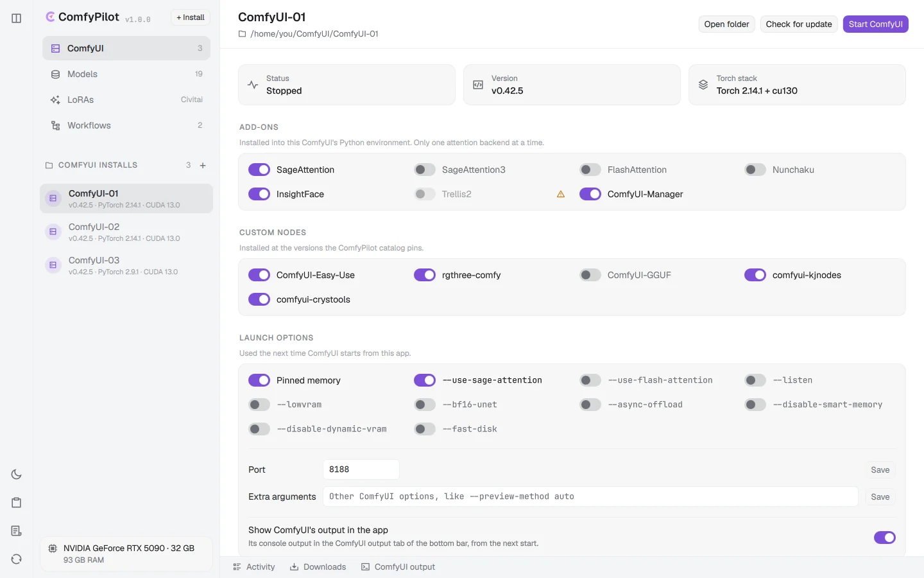Click the Torch stack layers icon
Screen dimensions: 924x578
tap(703, 85)
